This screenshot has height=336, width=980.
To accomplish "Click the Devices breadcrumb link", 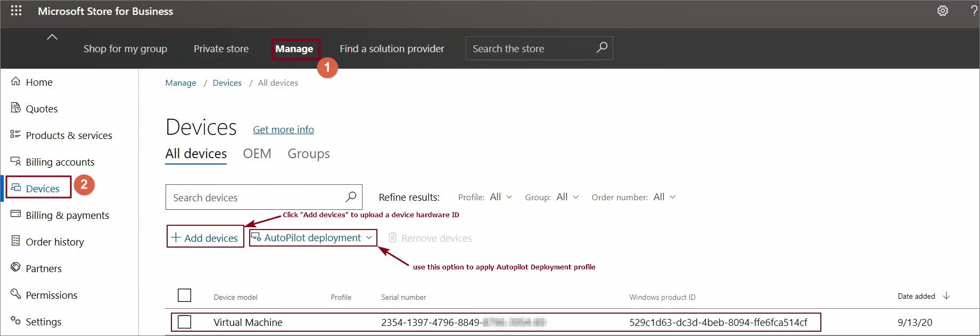I will click(227, 83).
